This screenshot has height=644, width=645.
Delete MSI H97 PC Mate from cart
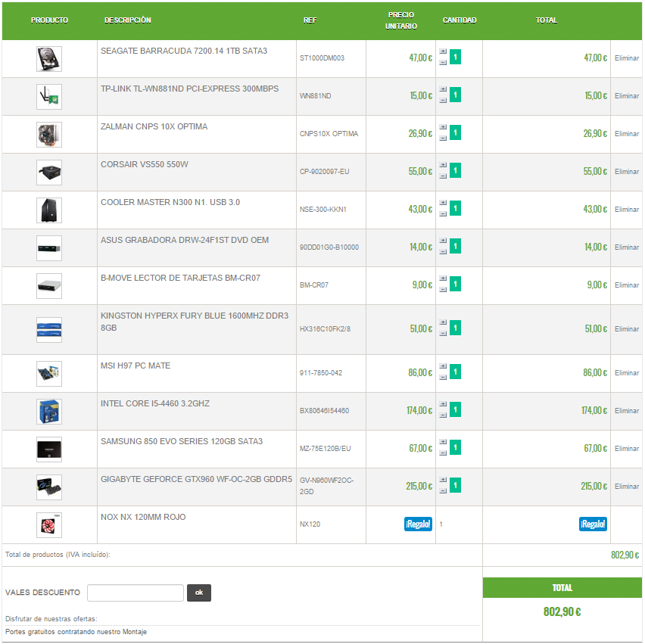click(627, 373)
